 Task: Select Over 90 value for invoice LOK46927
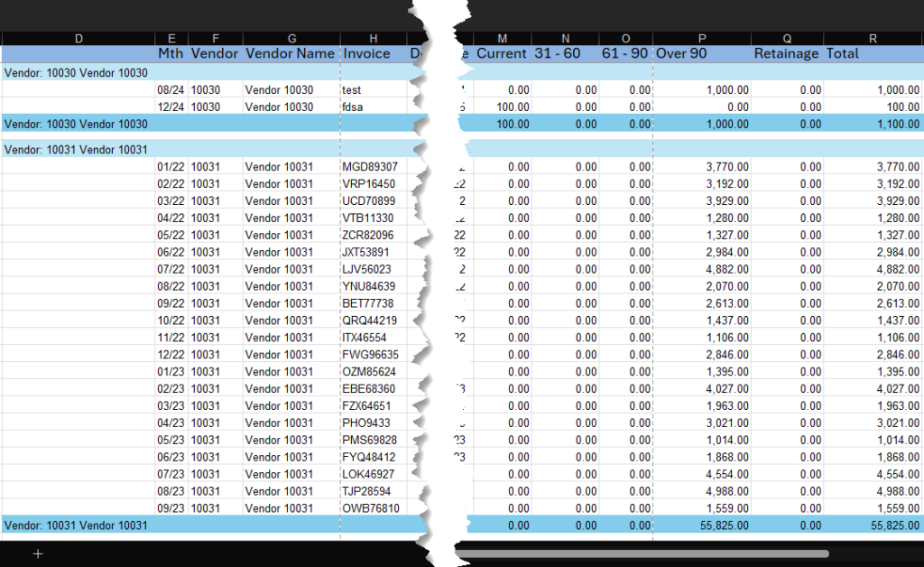tap(702, 475)
